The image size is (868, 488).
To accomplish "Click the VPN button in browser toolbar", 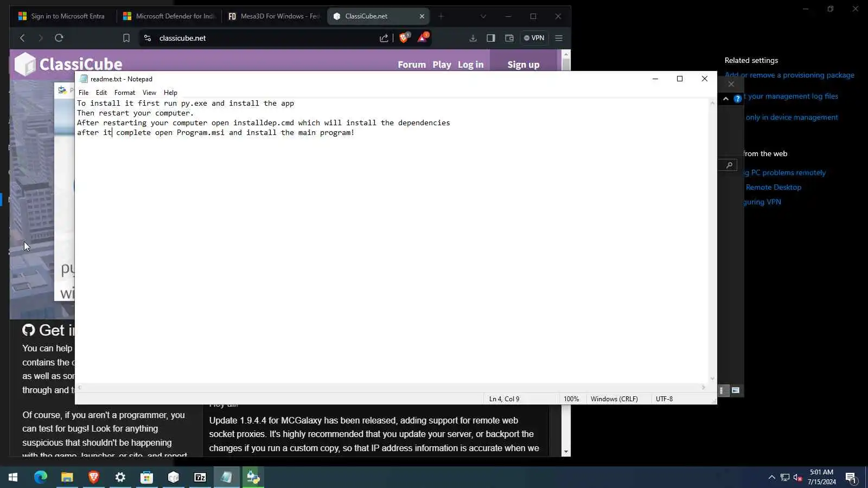I will (x=534, y=38).
